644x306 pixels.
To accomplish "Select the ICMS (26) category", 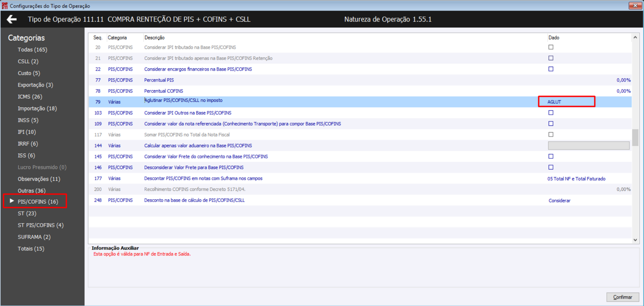I will [x=30, y=97].
